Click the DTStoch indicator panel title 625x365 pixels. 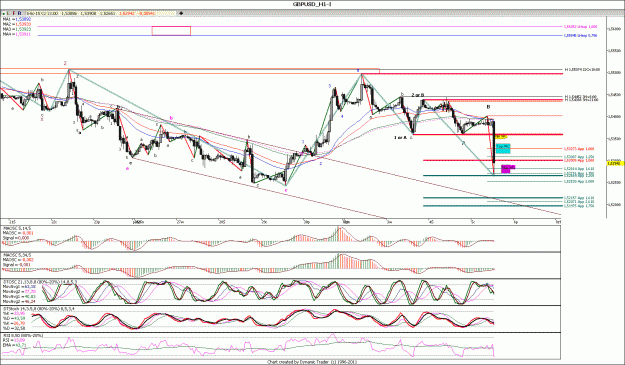pyautogui.click(x=40, y=309)
